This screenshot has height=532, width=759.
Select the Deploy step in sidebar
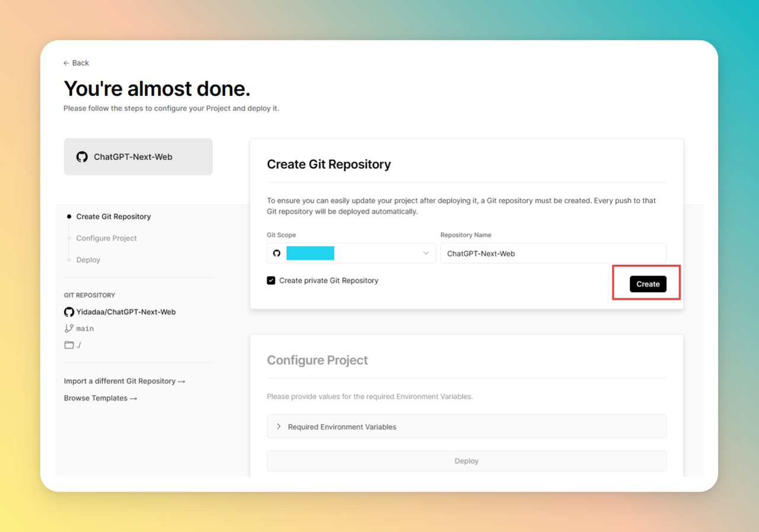(88, 260)
